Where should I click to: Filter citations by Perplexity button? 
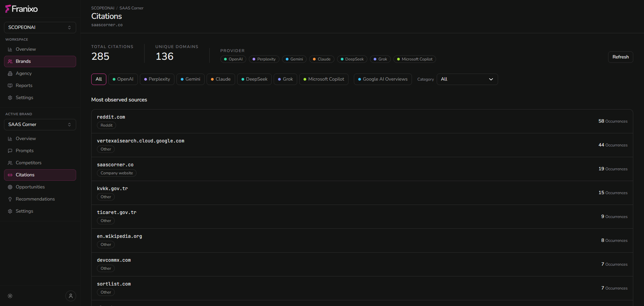(x=157, y=79)
